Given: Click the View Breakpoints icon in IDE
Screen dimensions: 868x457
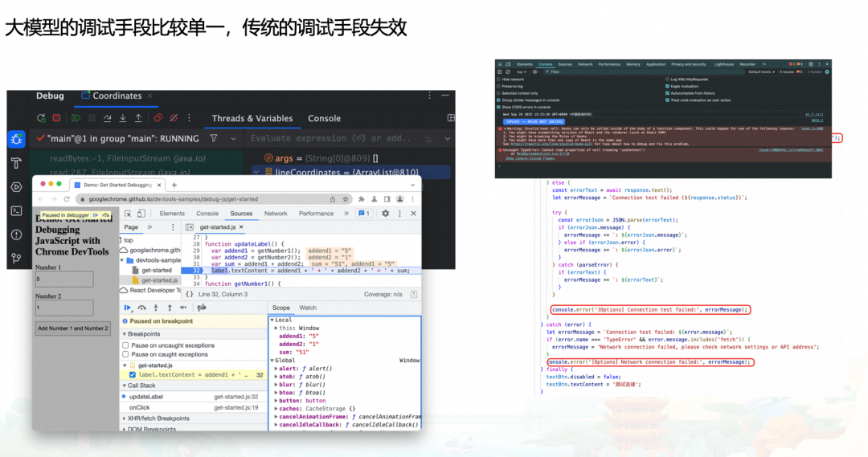Looking at the screenshot, I should click(x=158, y=118).
